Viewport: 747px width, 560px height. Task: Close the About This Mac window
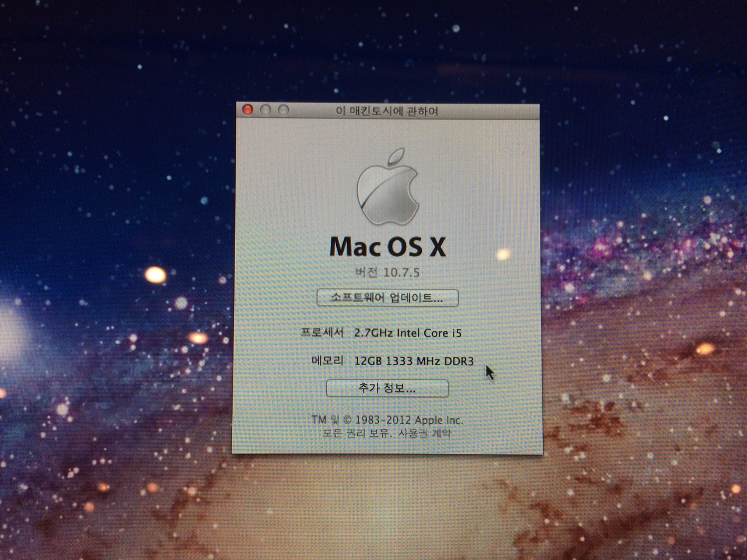point(248,110)
